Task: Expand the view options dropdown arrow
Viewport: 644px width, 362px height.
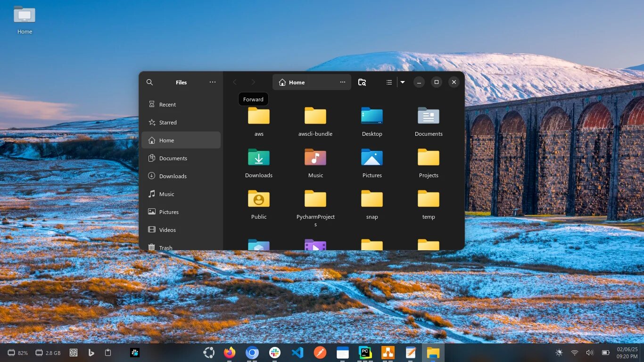Action: (403, 82)
